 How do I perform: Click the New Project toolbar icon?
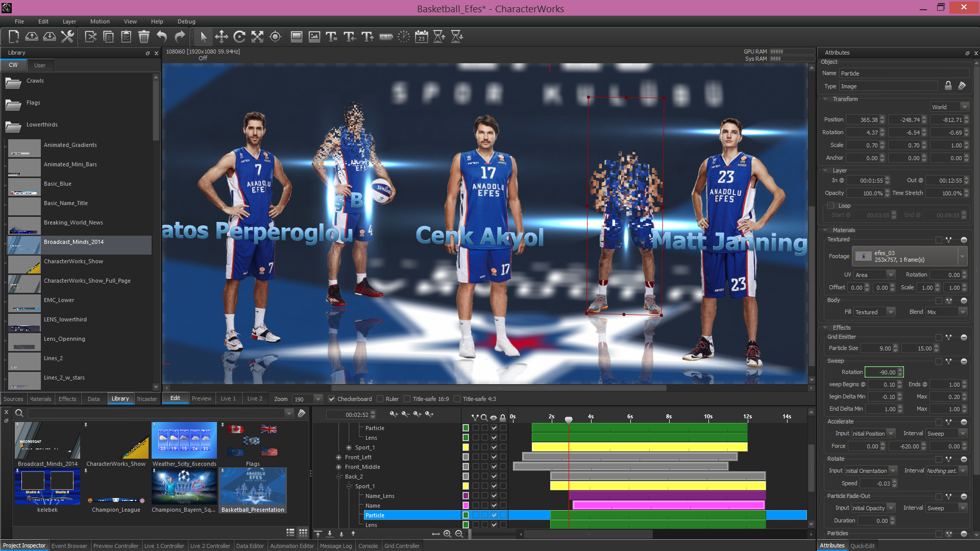(x=14, y=37)
